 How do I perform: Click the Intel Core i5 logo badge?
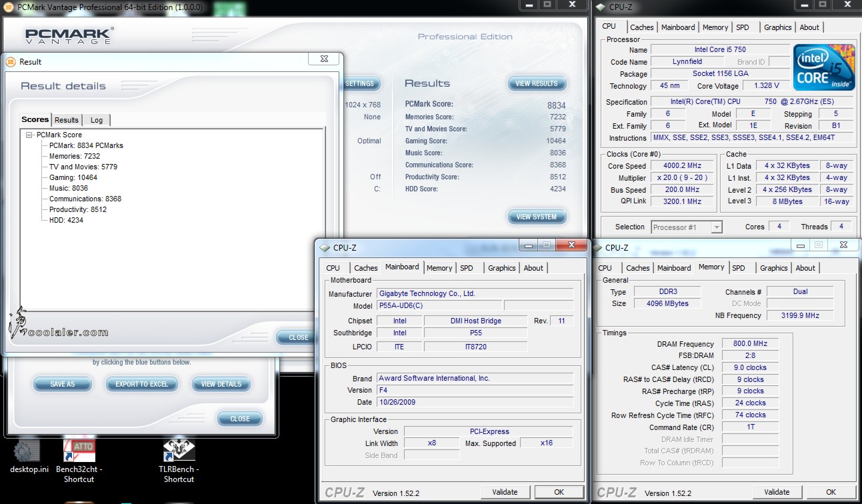(824, 67)
